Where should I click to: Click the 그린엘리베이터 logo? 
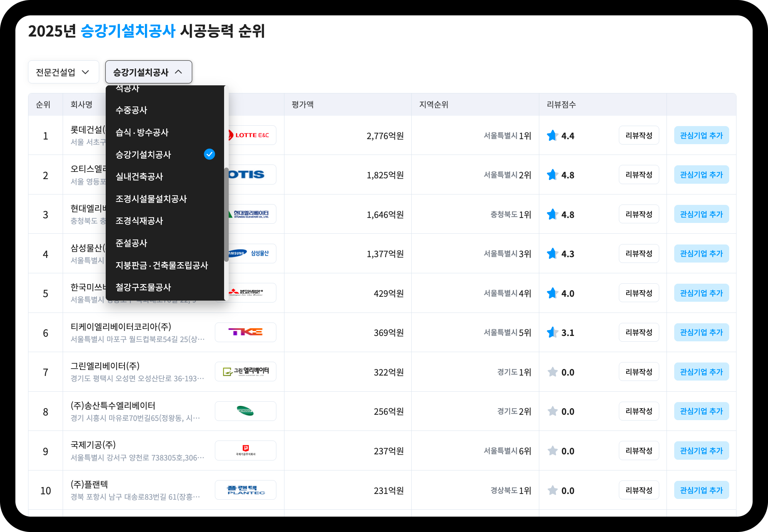[246, 371]
